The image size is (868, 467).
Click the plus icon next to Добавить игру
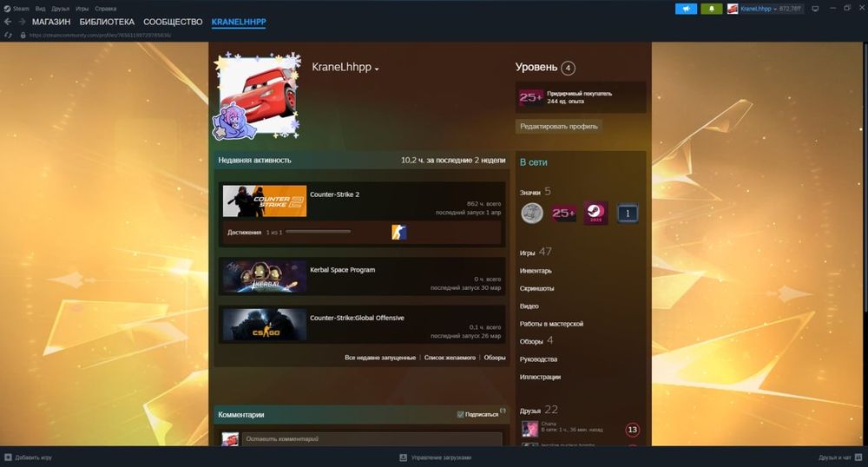pyautogui.click(x=8, y=457)
